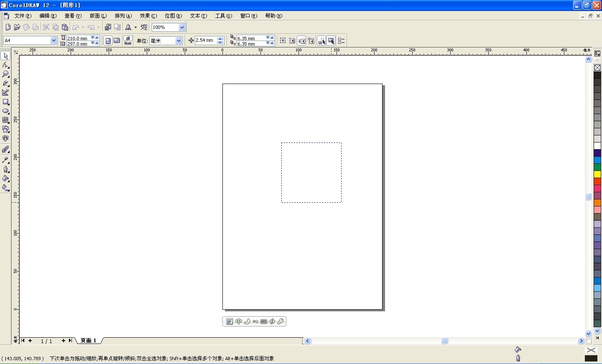
Task: Switch page orientation to landscape
Action: 117,41
